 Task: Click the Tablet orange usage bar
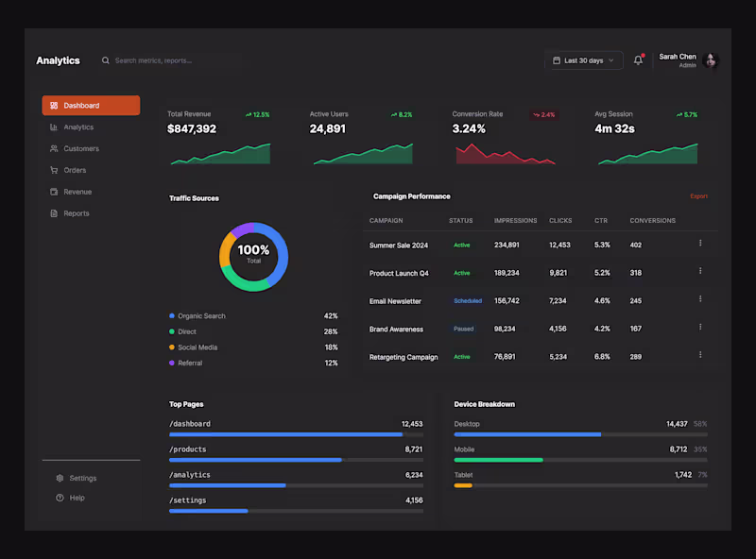(x=463, y=485)
